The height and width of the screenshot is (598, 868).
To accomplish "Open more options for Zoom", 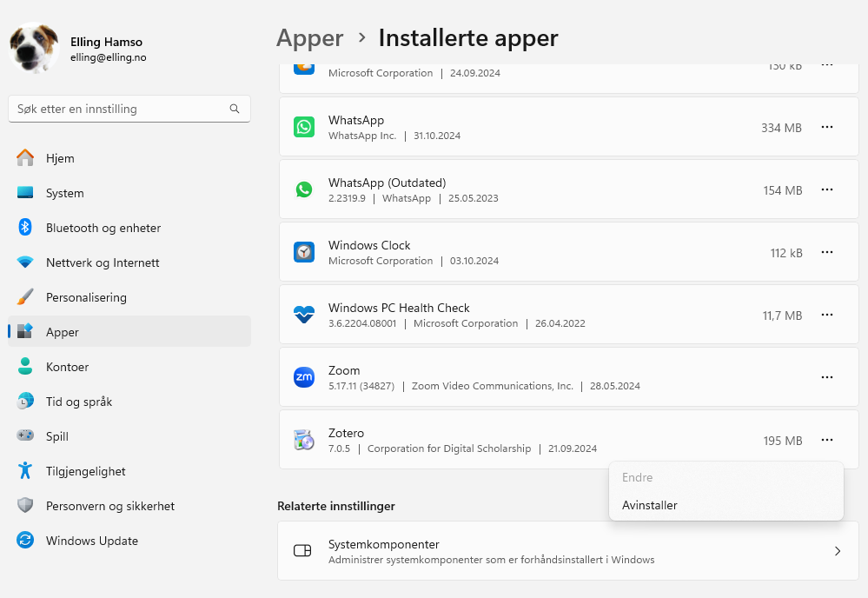I will click(827, 377).
